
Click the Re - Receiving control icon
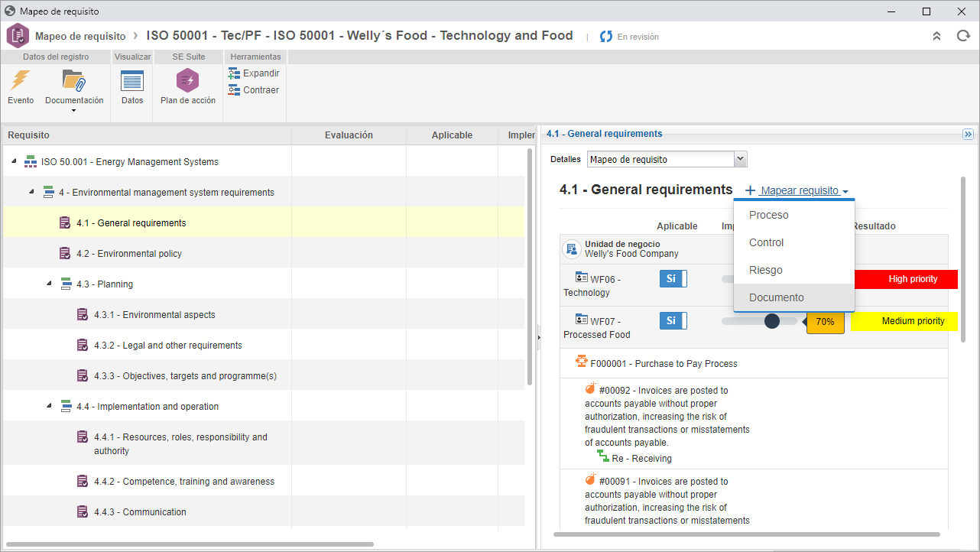(x=603, y=457)
